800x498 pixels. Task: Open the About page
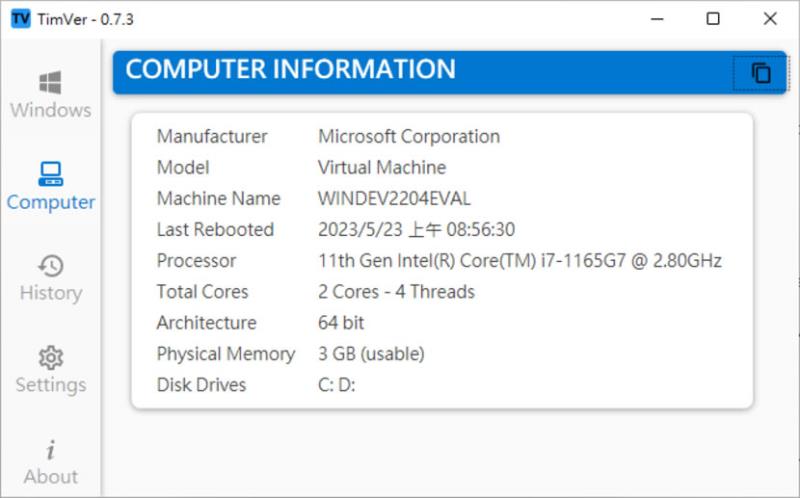pos(51,462)
